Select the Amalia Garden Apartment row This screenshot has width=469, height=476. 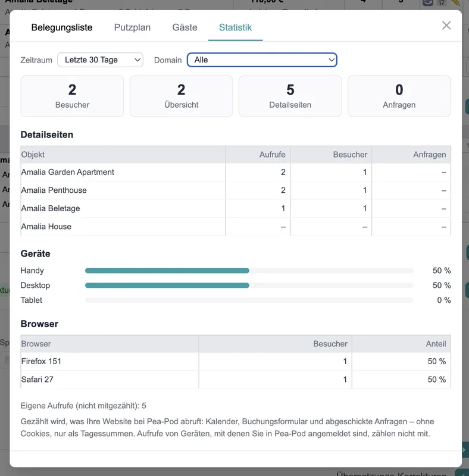236,172
